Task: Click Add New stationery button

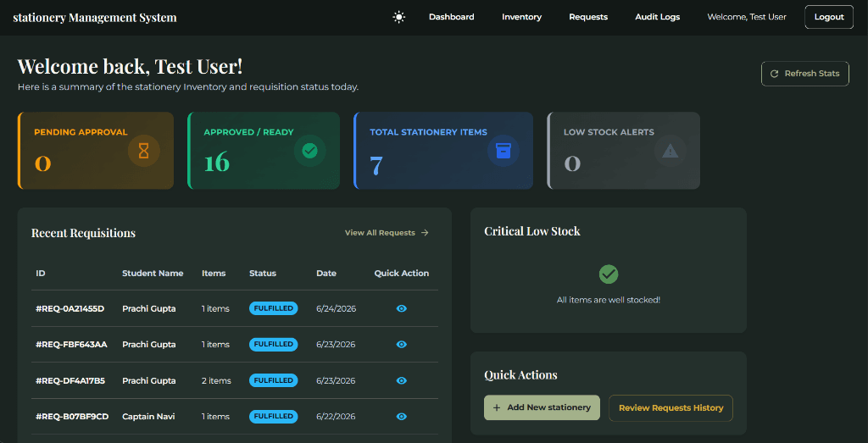Action: click(x=542, y=407)
